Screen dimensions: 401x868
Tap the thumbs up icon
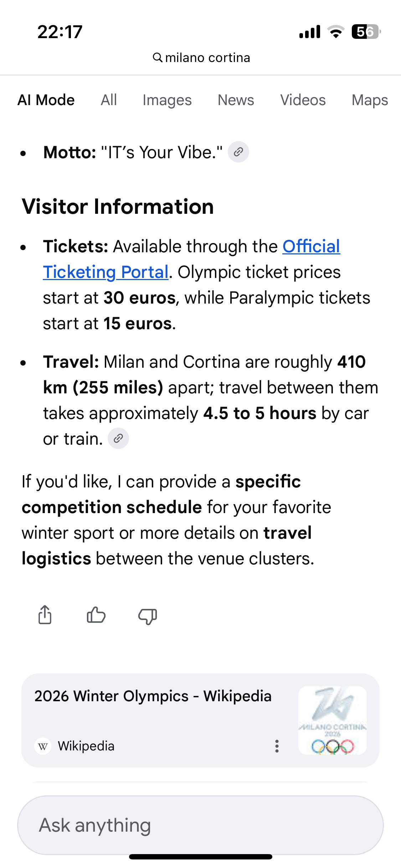click(x=96, y=615)
